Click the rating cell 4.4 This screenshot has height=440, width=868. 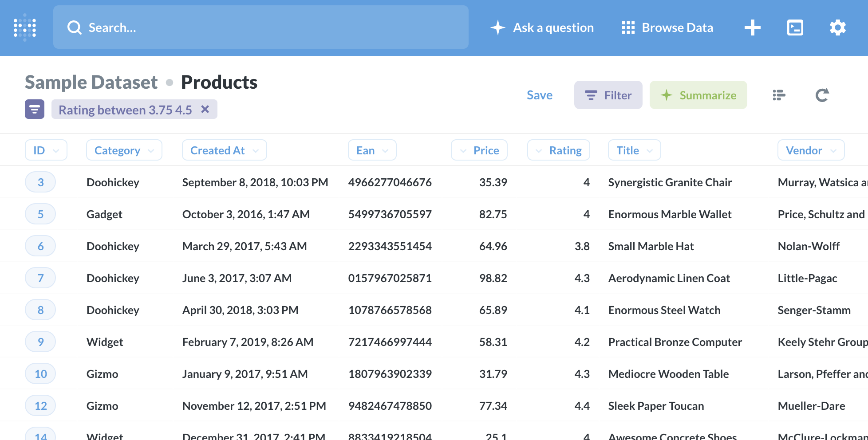click(x=582, y=406)
